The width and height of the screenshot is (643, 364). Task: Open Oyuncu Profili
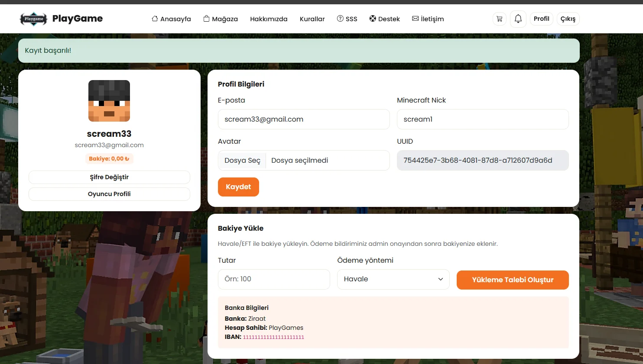[109, 194]
